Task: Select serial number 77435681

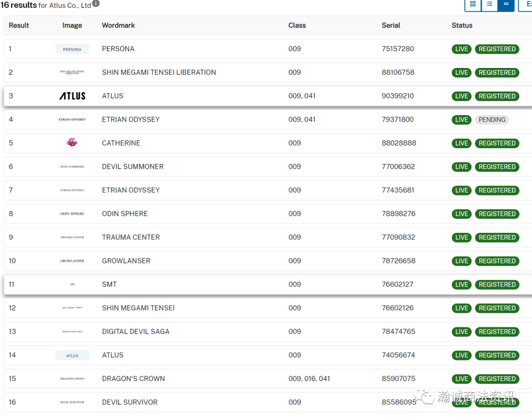Action: click(x=398, y=190)
